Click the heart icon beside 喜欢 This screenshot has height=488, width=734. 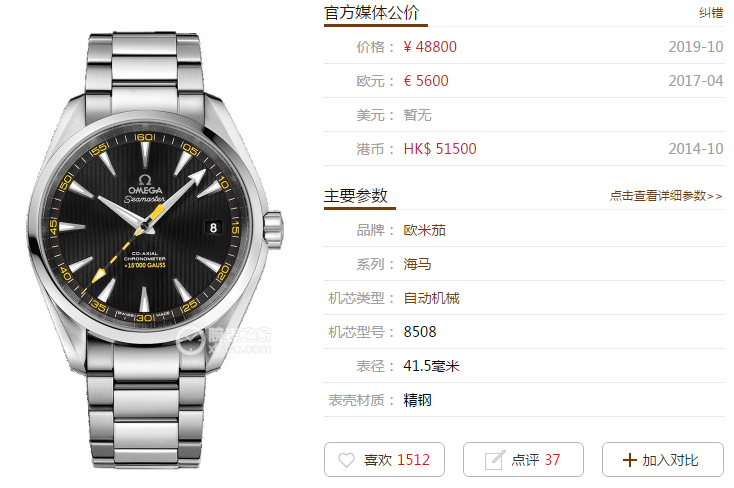click(346, 460)
